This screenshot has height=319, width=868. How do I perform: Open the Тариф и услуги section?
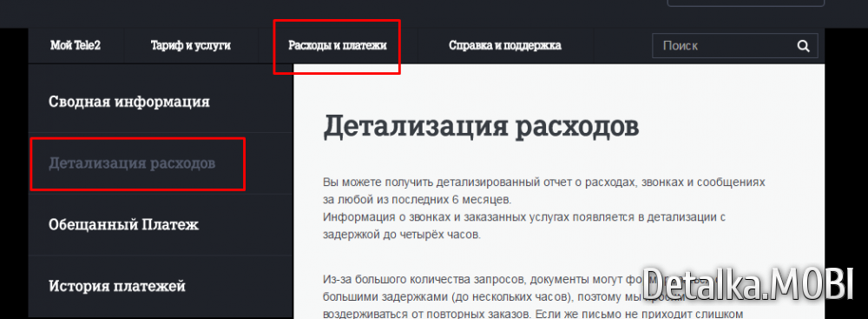coord(190,45)
